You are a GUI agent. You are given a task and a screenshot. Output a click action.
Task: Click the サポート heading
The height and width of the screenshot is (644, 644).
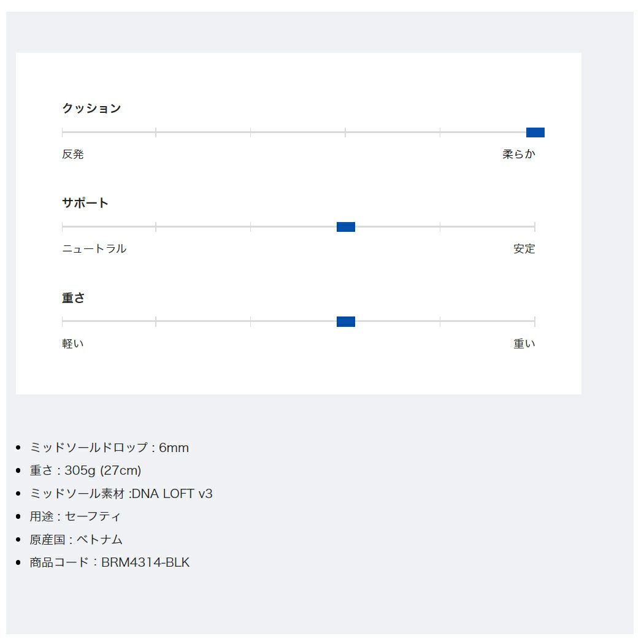coord(85,203)
